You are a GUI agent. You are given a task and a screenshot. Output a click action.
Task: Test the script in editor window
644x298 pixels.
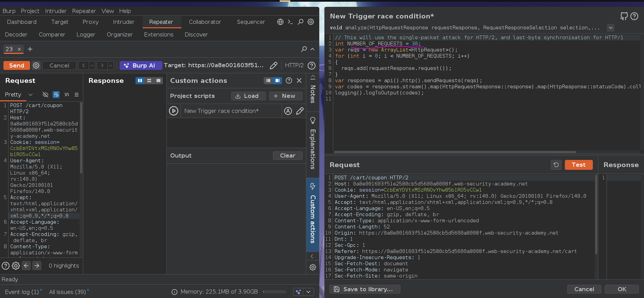pyautogui.click(x=579, y=165)
